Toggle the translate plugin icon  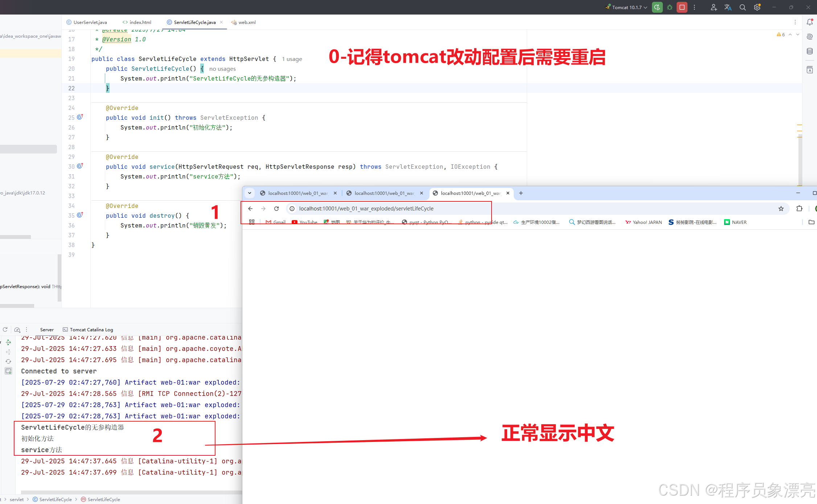[728, 7]
